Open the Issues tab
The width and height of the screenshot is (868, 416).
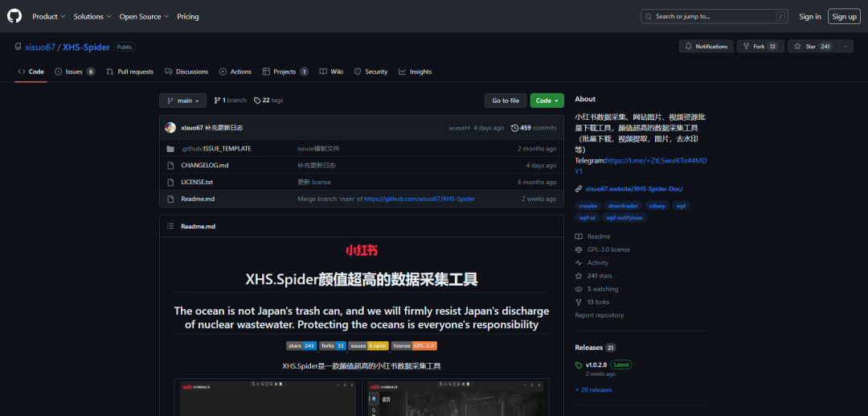pos(75,72)
